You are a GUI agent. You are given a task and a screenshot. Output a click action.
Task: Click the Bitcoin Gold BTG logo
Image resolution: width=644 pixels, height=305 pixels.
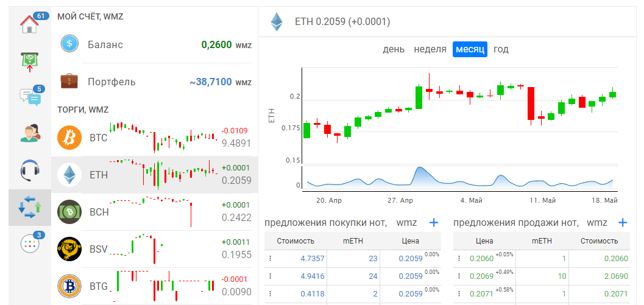coord(69,286)
